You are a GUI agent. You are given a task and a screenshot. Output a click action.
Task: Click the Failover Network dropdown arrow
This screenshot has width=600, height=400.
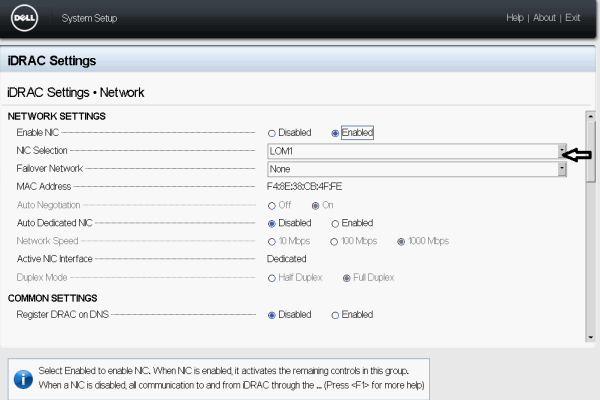[562, 169]
